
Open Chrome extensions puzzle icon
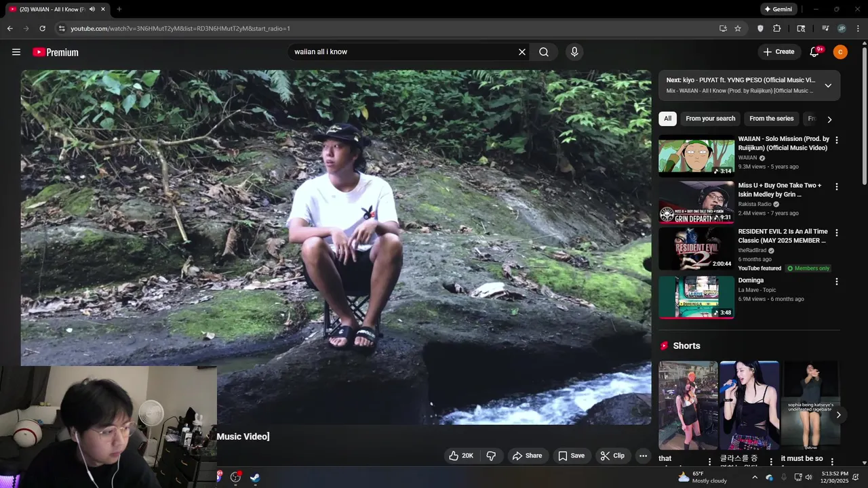coord(777,28)
